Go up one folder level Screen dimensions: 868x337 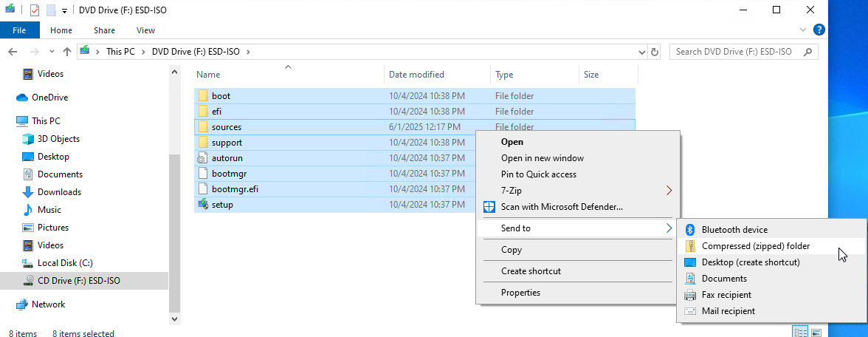pyautogui.click(x=67, y=52)
